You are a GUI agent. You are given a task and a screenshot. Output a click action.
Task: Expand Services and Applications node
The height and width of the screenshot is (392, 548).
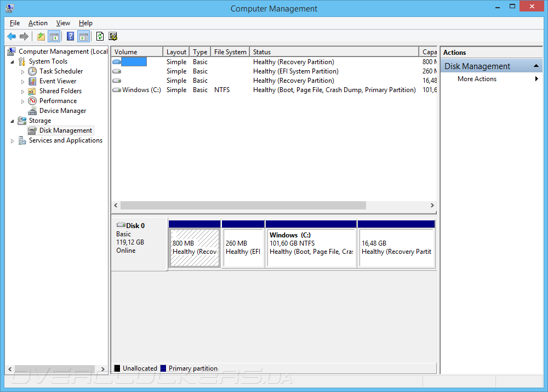[x=12, y=141]
